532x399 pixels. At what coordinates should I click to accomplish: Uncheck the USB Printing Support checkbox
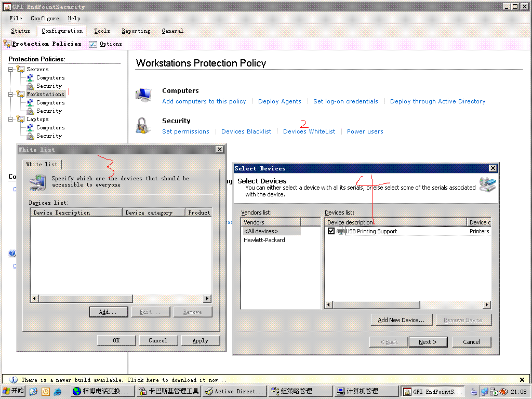pyautogui.click(x=331, y=231)
